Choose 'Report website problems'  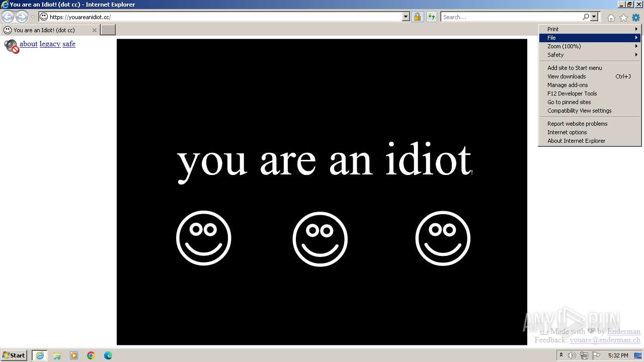pos(590,124)
